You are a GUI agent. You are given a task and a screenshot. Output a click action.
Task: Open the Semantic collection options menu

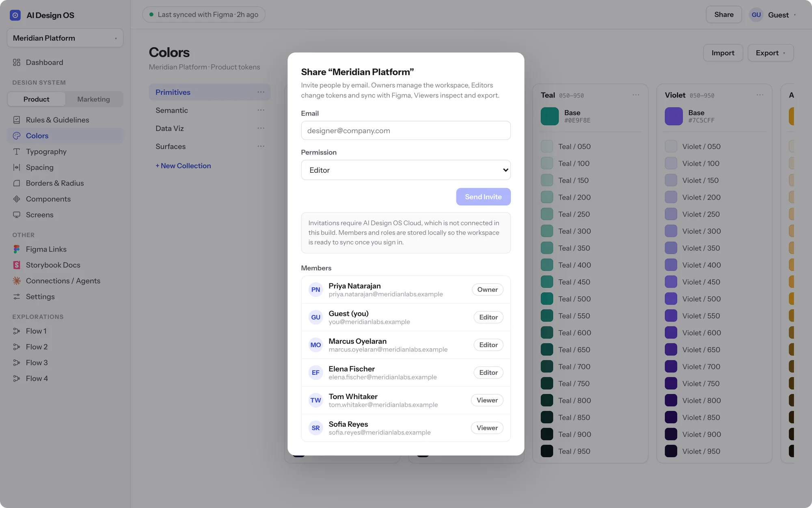pos(261,110)
